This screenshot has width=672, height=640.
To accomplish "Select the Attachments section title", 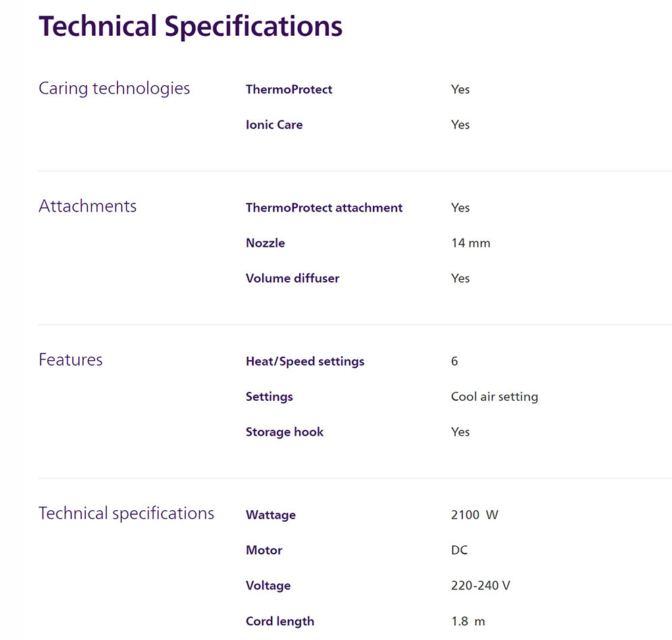I will point(88,206).
